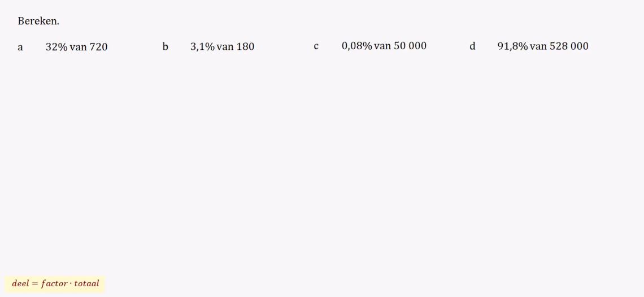Image resolution: width=644 pixels, height=297 pixels.
Task: Select the '3,1%' percentage value
Action: click(202, 46)
